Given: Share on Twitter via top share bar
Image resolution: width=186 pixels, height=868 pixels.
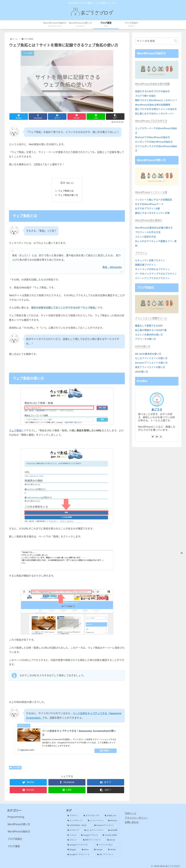Looking at the screenshot, I should (x=19, y=116).
